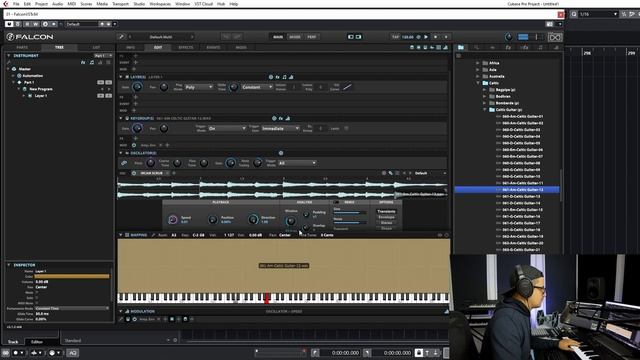This screenshot has height=360, width=640.
Task: Expand the Asia folder
Action: coord(477,70)
